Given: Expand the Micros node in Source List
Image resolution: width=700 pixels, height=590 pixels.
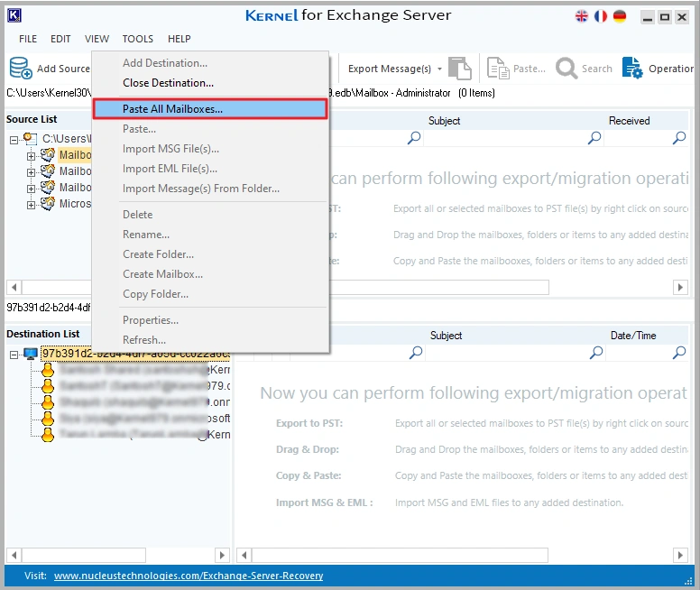Looking at the screenshot, I should coord(31,205).
